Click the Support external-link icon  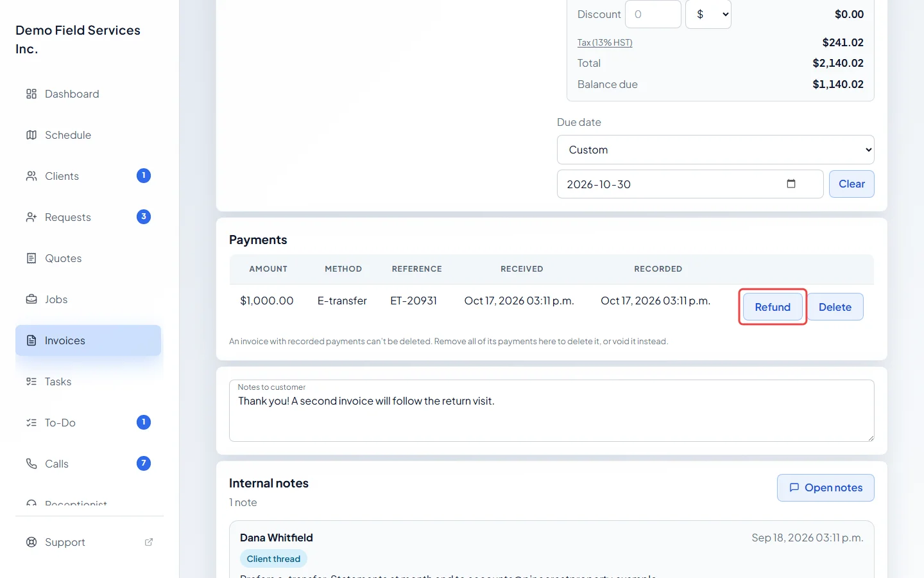(149, 542)
